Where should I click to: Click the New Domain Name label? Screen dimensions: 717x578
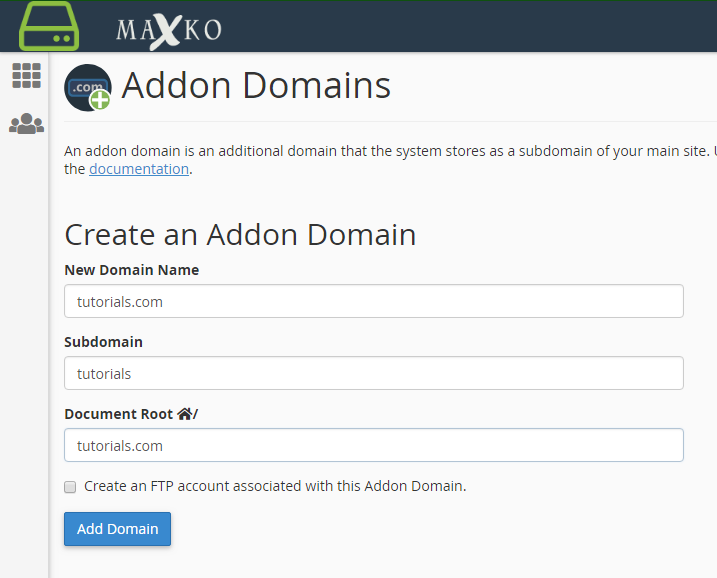pos(131,270)
